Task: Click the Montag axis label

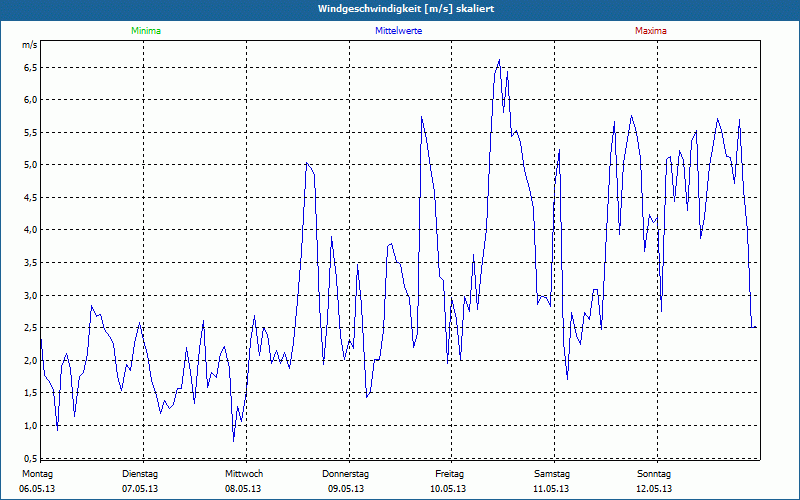Action: click(x=37, y=474)
